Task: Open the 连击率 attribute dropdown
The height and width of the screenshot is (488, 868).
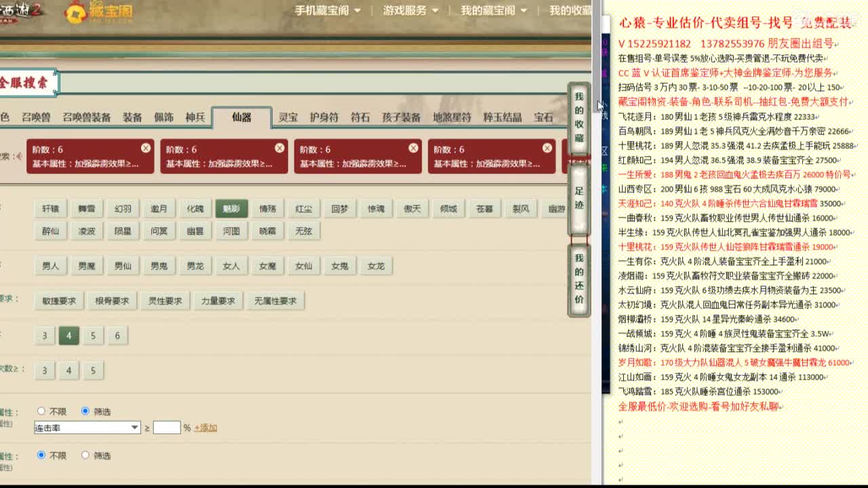Action: (87, 427)
